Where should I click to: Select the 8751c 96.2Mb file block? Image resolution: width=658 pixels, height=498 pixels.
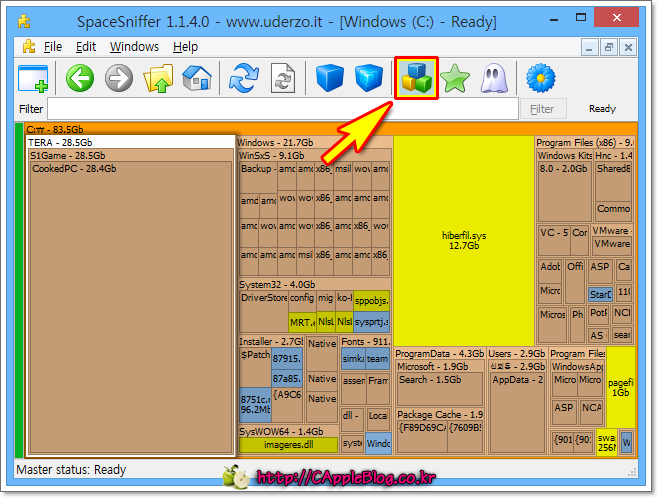pos(256,404)
